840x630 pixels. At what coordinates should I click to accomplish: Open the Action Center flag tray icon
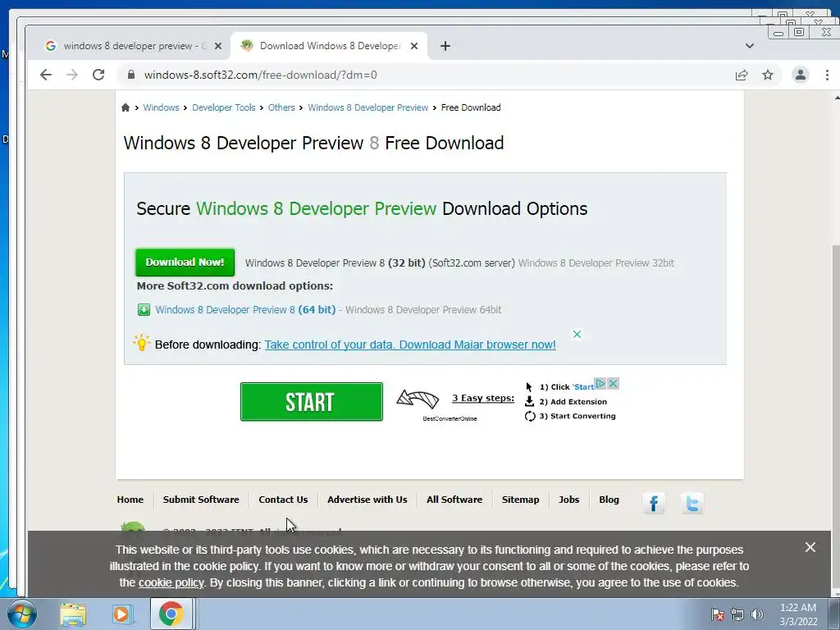point(718,614)
